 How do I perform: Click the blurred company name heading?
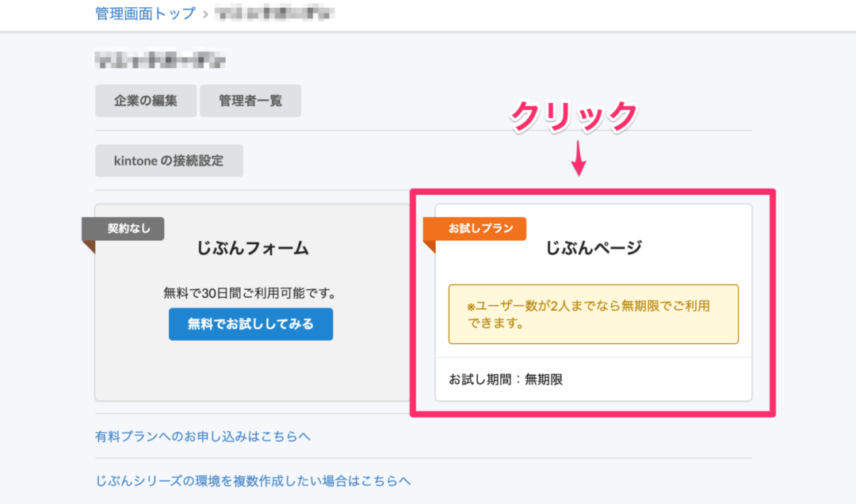[x=160, y=60]
